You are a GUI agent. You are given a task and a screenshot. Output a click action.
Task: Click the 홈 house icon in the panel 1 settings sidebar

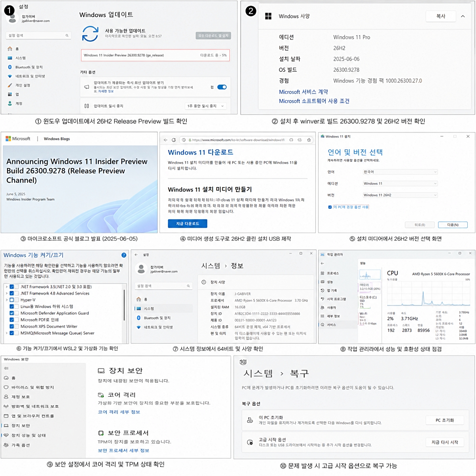point(10,49)
